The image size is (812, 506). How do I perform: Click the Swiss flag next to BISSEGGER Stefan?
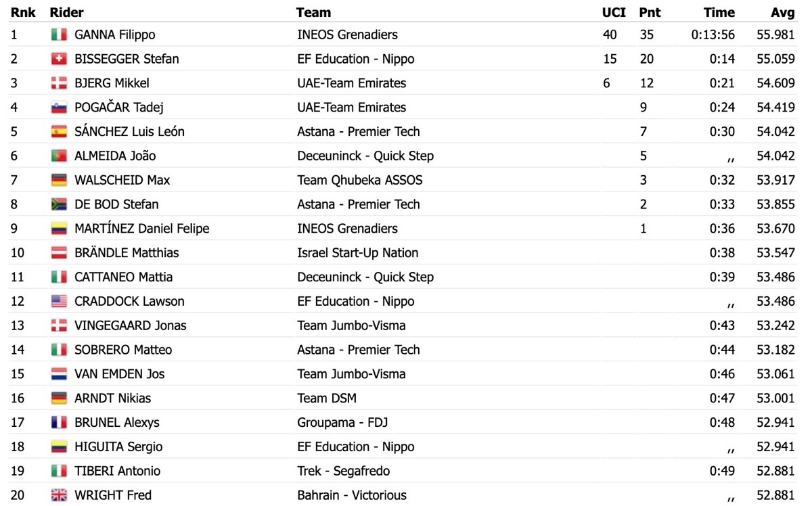pyautogui.click(x=59, y=59)
